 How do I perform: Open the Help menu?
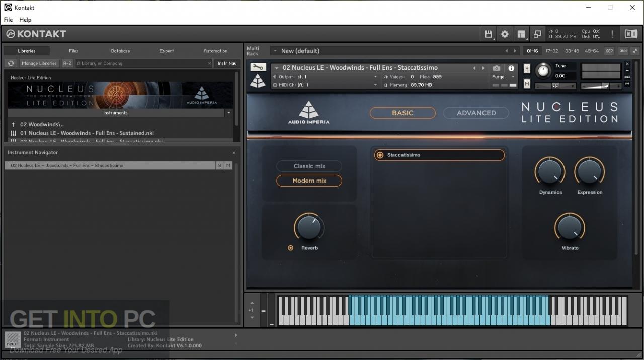pyautogui.click(x=25, y=20)
